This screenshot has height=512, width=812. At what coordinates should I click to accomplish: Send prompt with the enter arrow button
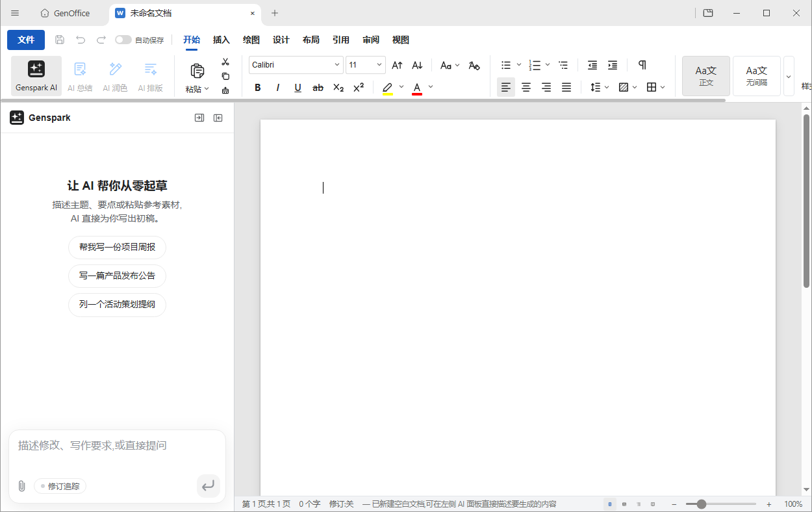point(208,485)
